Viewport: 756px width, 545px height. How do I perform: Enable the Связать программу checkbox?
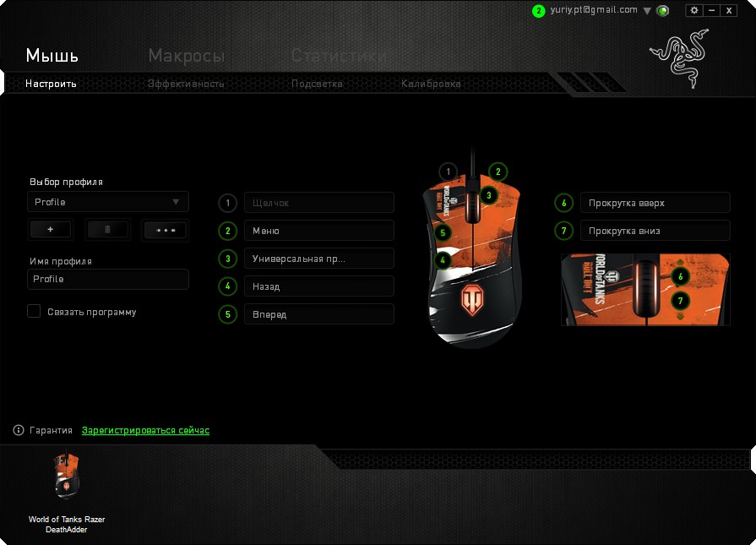point(34,311)
